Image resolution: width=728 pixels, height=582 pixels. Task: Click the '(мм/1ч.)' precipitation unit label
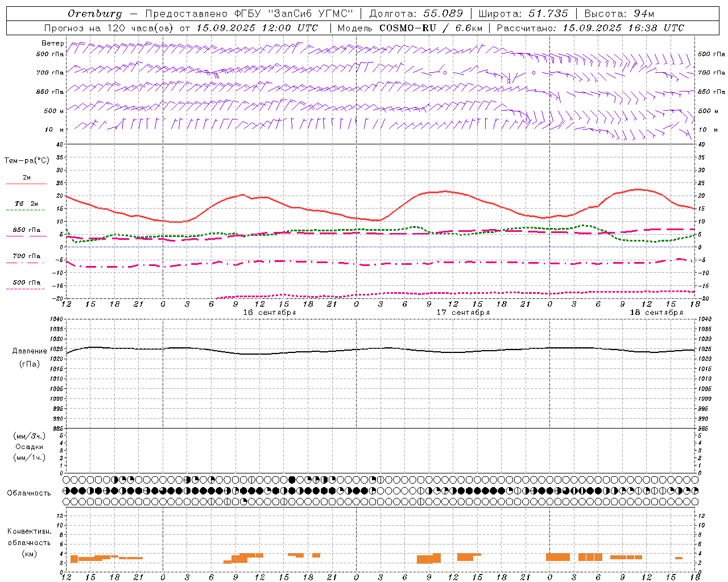[x=30, y=458]
